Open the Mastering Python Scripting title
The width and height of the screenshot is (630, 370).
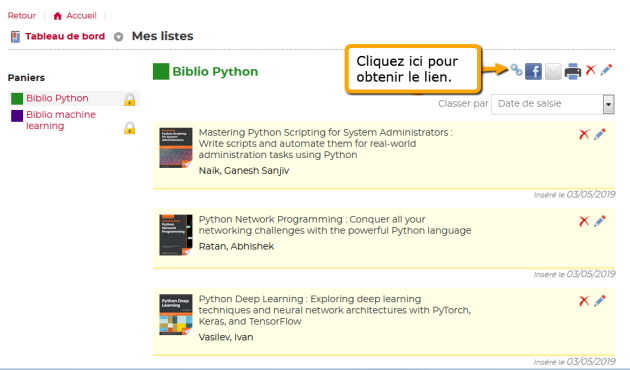[325, 144]
